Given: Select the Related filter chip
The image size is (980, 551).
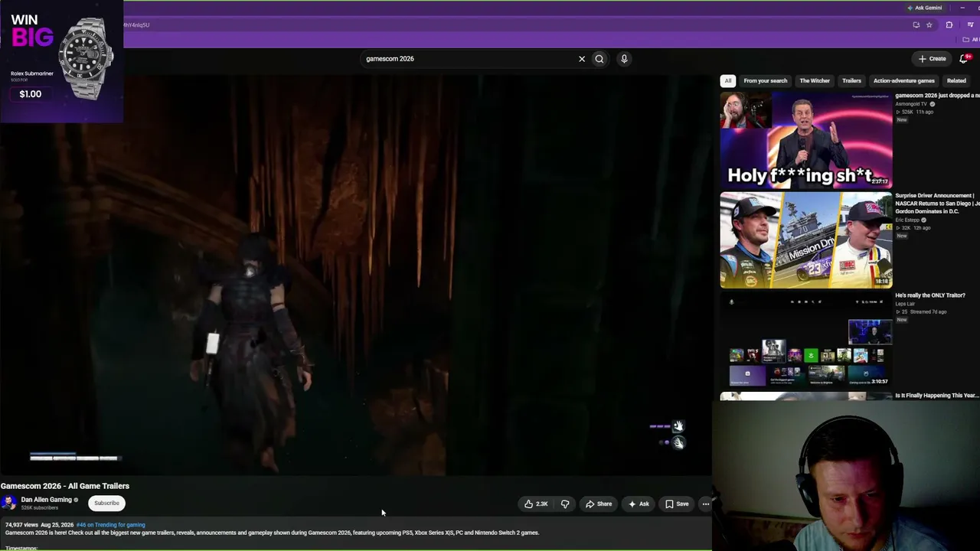Looking at the screenshot, I should coord(956,80).
